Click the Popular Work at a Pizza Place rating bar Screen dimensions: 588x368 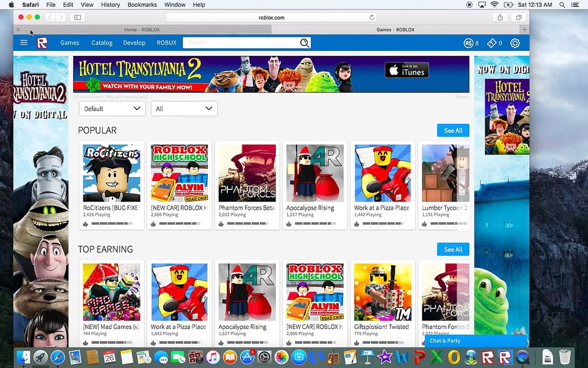(x=383, y=224)
